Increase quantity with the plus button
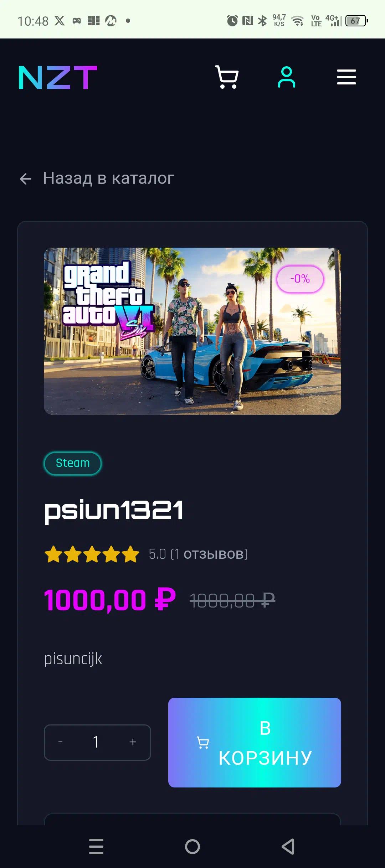Screen dimensions: 385x868 coord(133,742)
